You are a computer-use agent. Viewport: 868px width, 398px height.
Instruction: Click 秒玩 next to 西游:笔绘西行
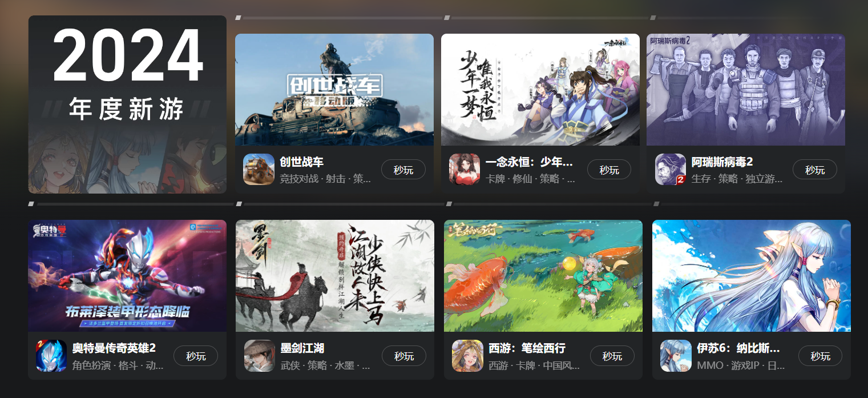(612, 356)
